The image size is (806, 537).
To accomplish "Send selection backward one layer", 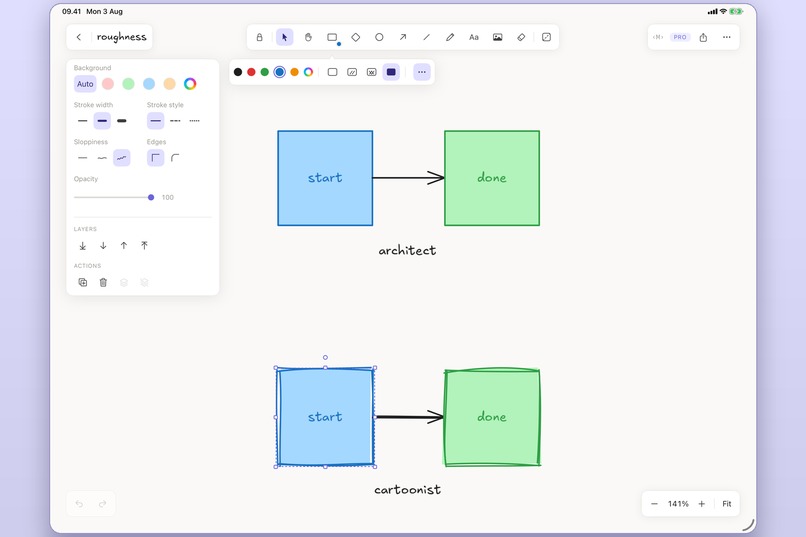I will 103,246.
